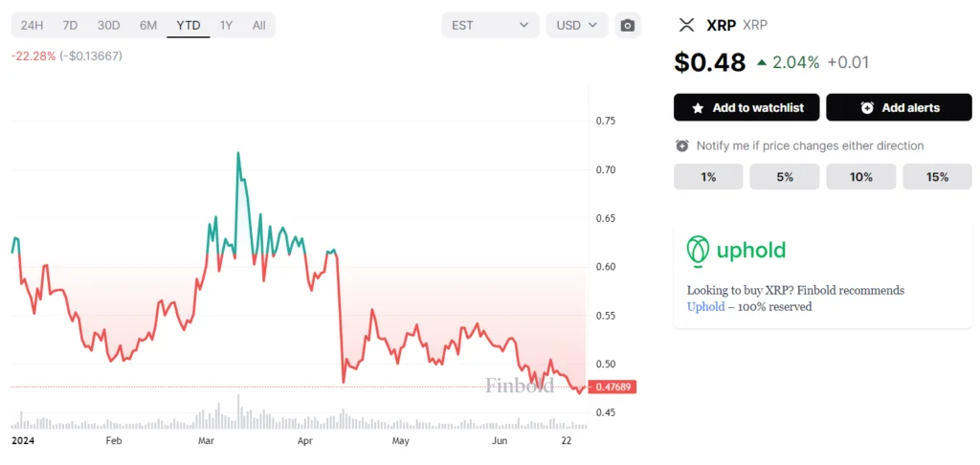
Task: Click the 0.47689 current price marker
Action: click(615, 387)
